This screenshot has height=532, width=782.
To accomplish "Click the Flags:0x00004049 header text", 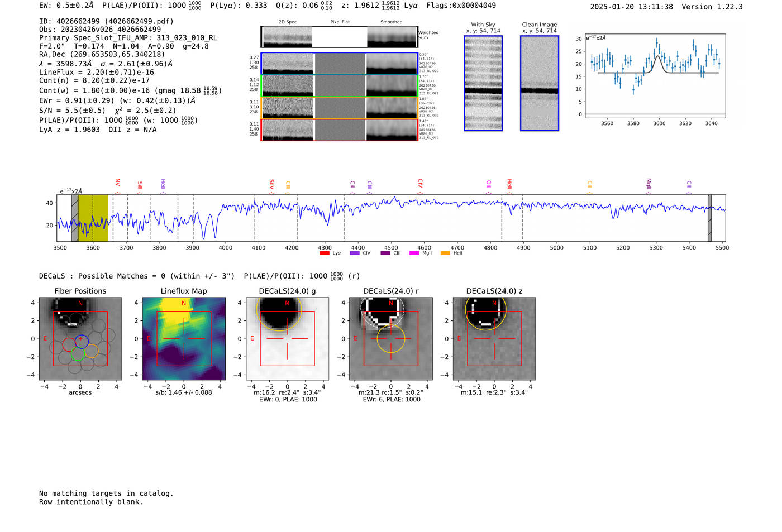I will (461, 6).
